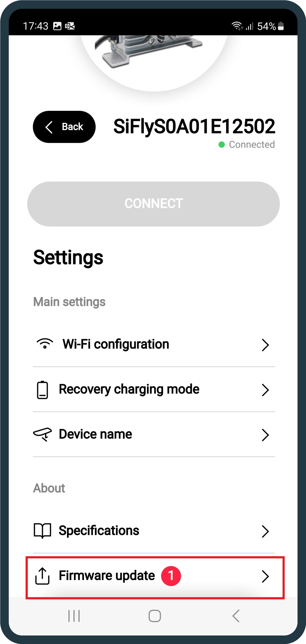Tap the Firmware update upload icon

pyautogui.click(x=42, y=576)
